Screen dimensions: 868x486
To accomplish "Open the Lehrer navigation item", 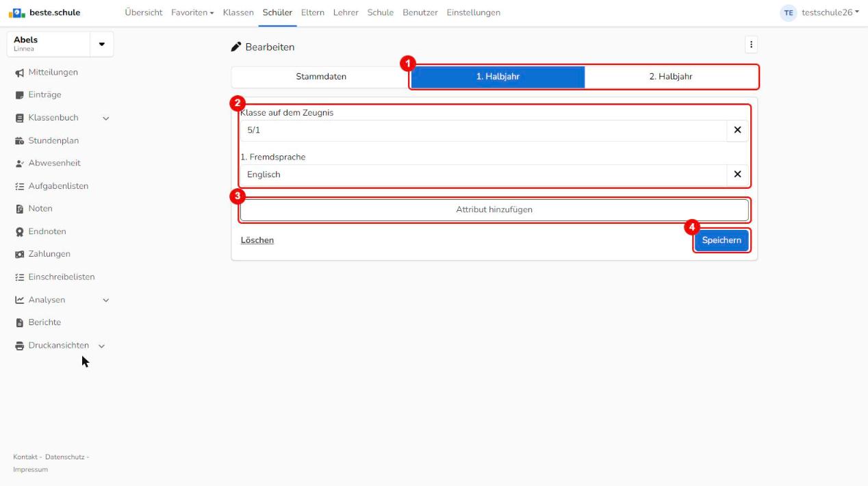I will coord(346,12).
